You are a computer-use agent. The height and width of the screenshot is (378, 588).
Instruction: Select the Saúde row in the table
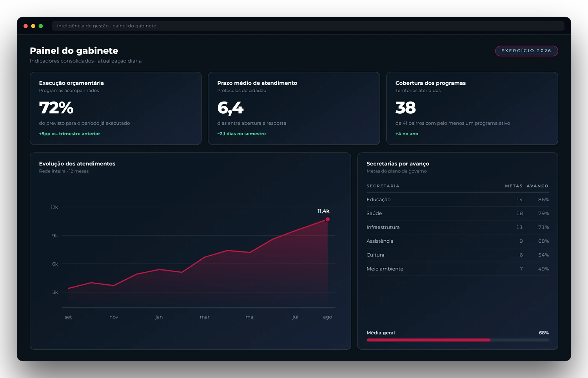tap(457, 213)
